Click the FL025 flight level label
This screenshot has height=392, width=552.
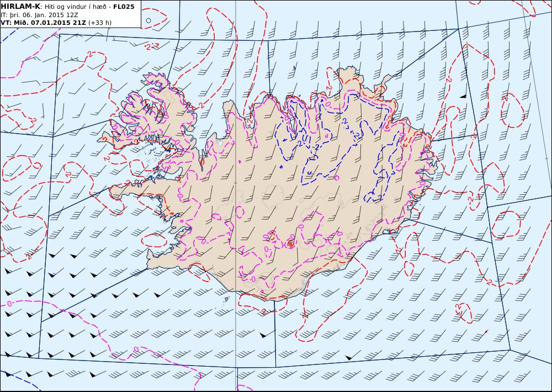[124, 7]
